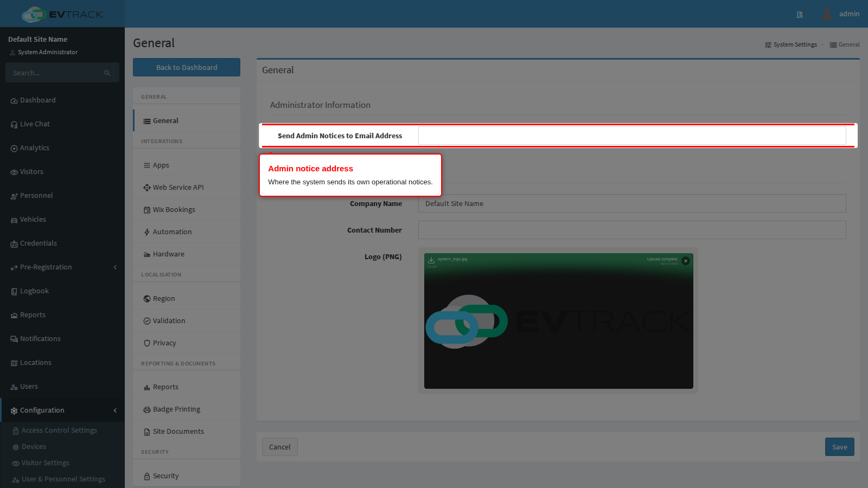This screenshot has height=488, width=868.
Task: Click the Region globe icon
Action: pyautogui.click(x=147, y=299)
